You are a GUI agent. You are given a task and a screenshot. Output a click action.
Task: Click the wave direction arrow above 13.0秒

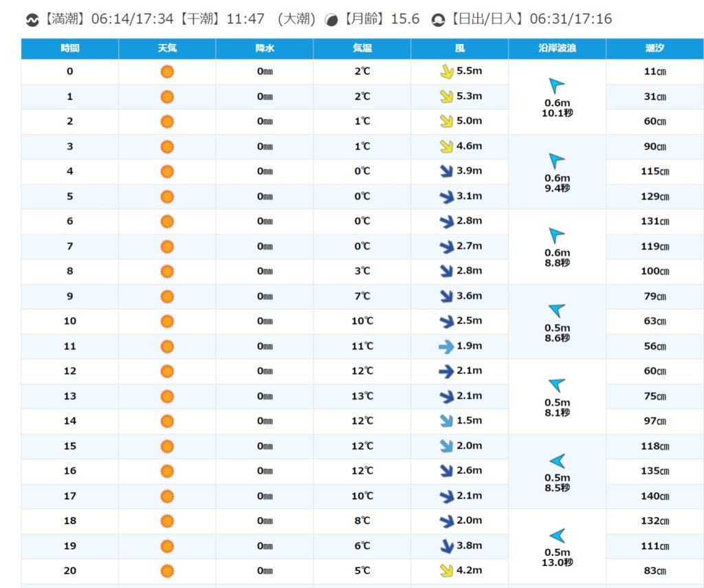(557, 536)
